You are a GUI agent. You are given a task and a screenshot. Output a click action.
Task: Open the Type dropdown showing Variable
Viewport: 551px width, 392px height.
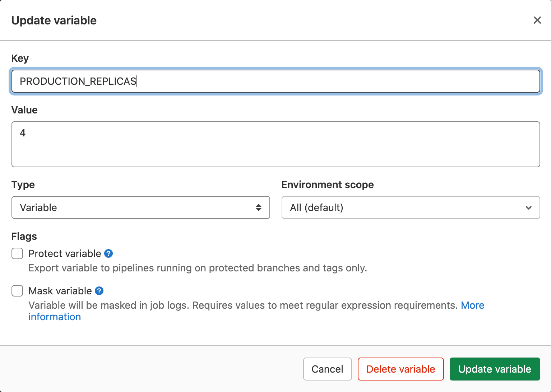(x=140, y=207)
